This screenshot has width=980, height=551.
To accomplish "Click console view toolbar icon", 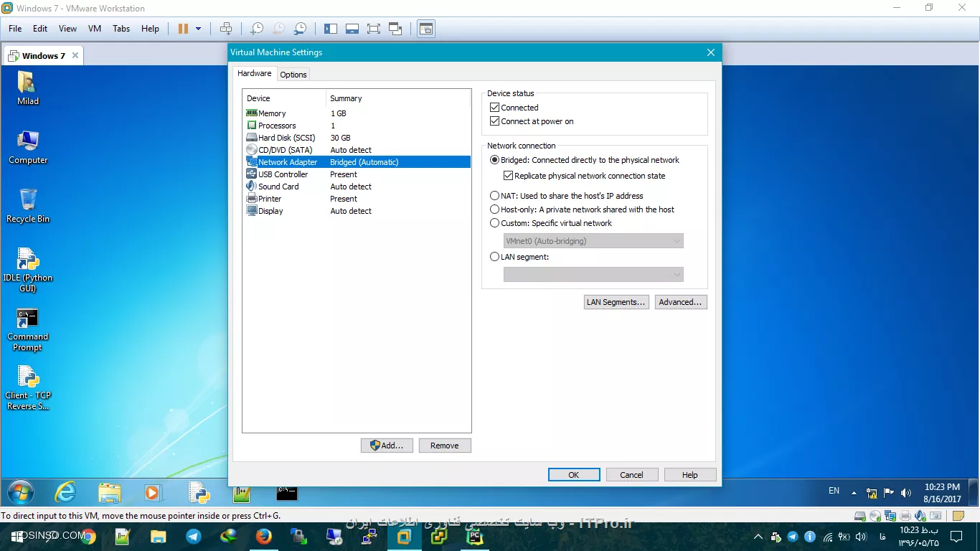I will point(426,29).
